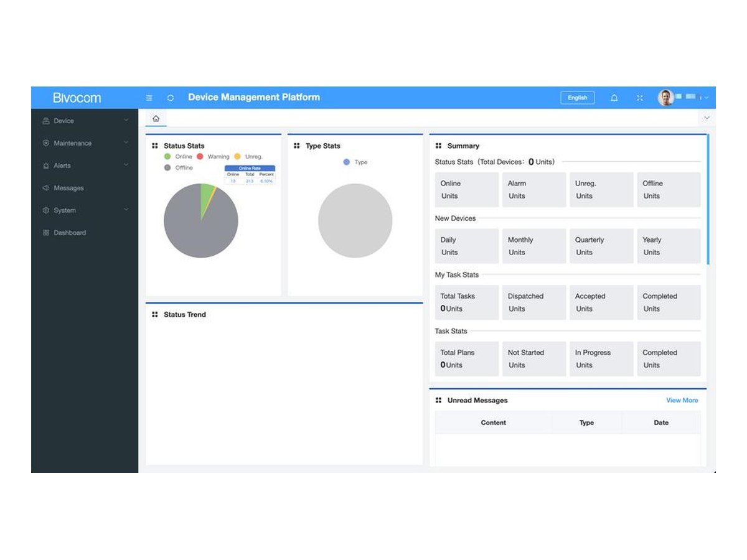This screenshot has width=747, height=560.
Task: Click the Alarm Units card
Action: click(x=534, y=190)
